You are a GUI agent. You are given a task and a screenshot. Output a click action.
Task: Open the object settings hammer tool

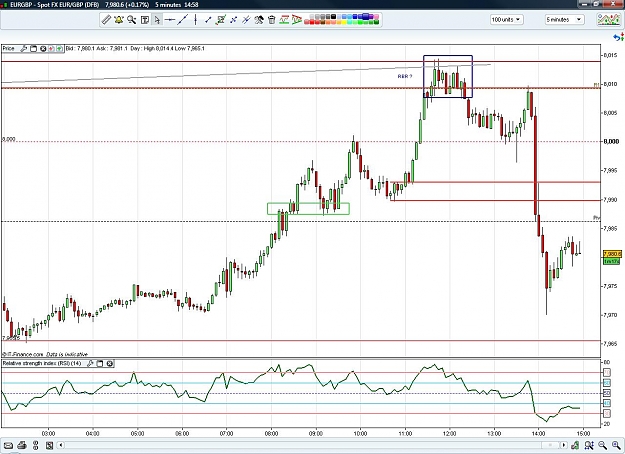point(259,20)
